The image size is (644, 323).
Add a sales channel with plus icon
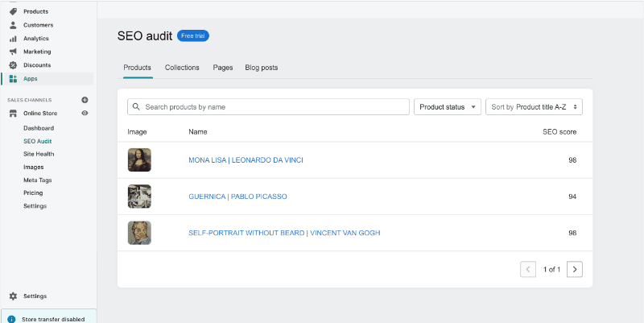click(85, 100)
